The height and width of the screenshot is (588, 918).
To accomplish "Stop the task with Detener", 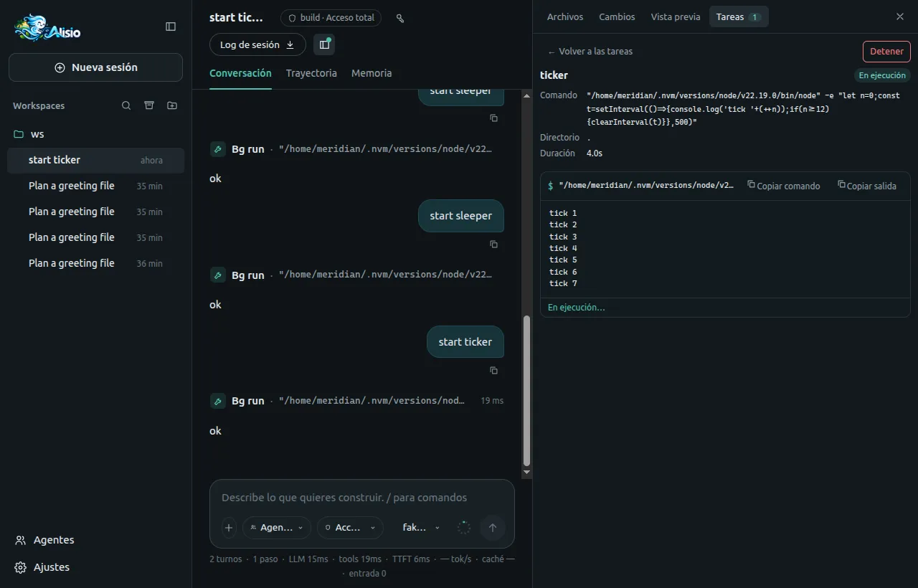I will pyautogui.click(x=886, y=52).
